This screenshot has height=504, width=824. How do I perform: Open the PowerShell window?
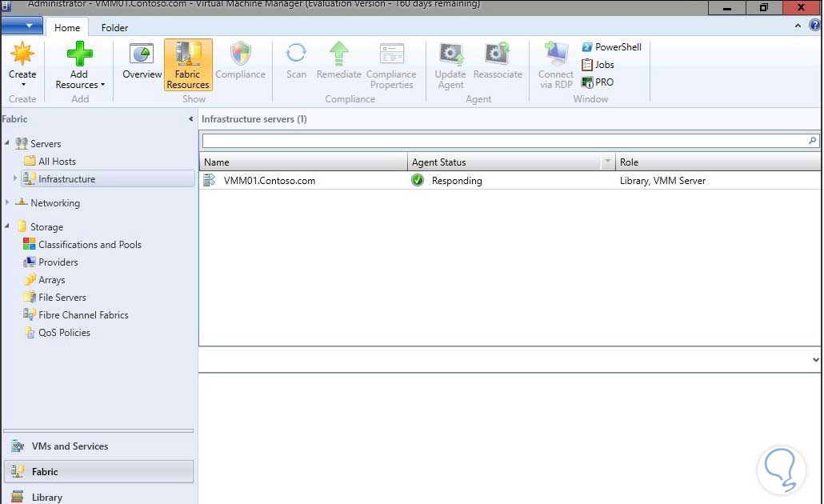612,46
